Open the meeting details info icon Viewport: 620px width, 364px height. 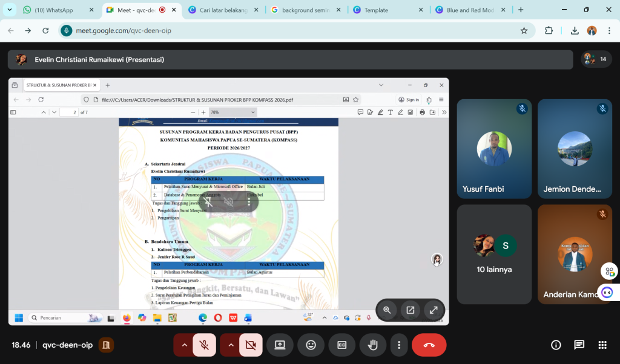[556, 345]
